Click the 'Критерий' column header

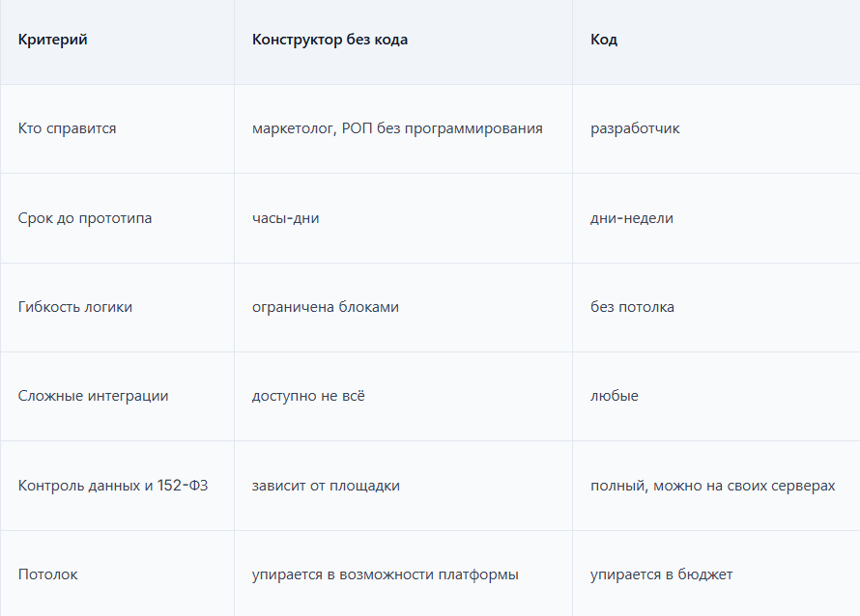pos(52,40)
